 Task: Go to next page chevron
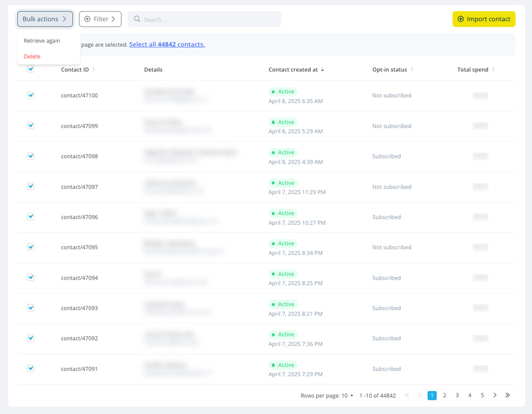click(x=495, y=395)
